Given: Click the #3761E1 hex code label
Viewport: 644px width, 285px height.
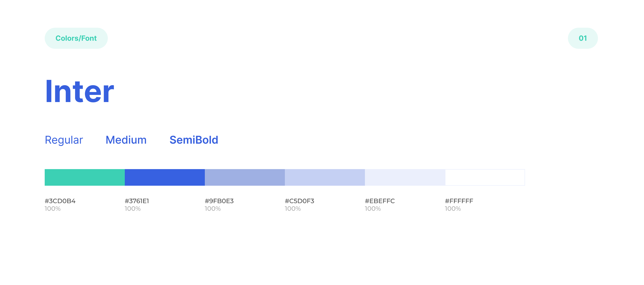Looking at the screenshot, I should (137, 201).
